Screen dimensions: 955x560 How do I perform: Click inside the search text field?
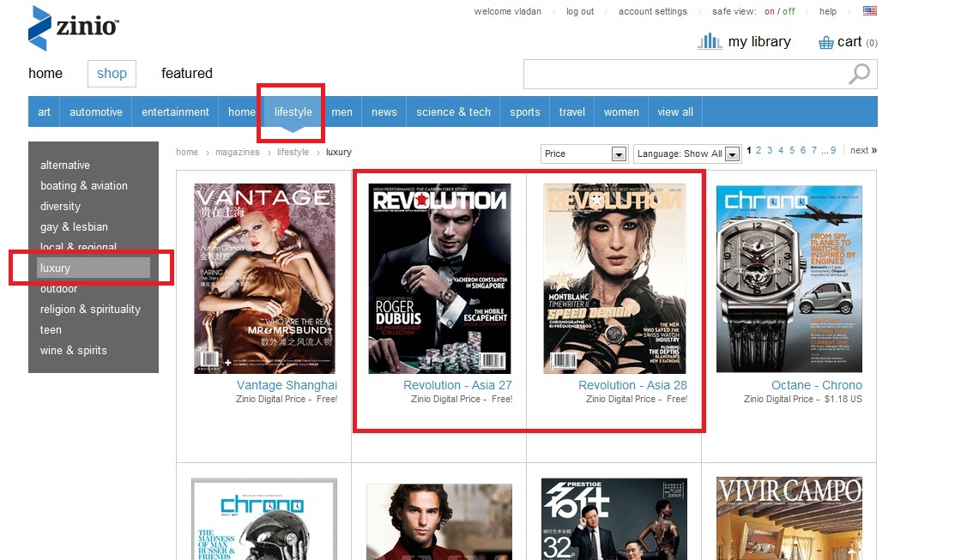(x=682, y=75)
